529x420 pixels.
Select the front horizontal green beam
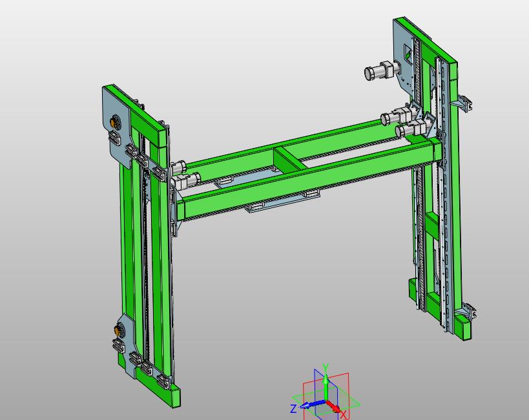click(x=309, y=178)
